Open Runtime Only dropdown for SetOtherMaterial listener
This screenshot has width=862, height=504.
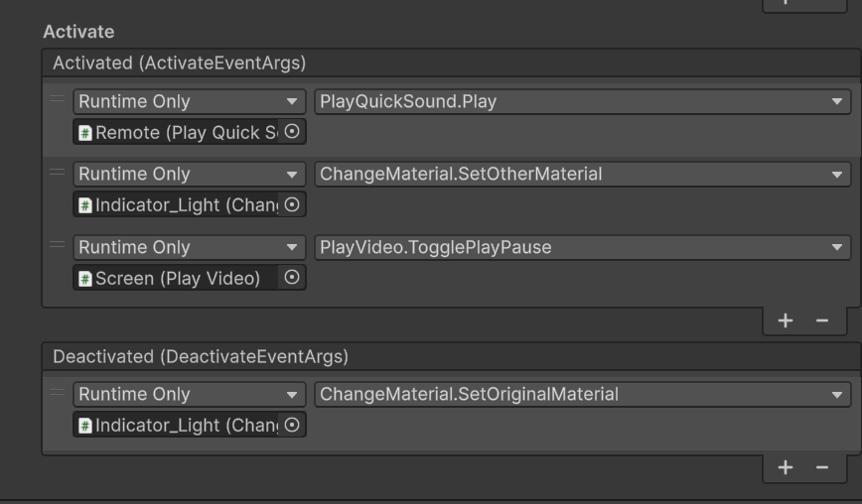click(189, 175)
